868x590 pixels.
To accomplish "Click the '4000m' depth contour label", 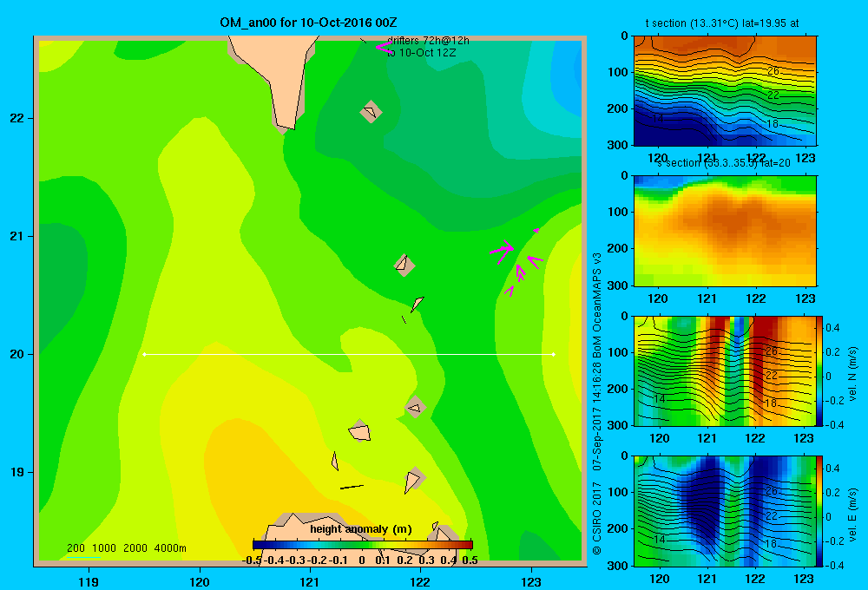I will point(170,548).
